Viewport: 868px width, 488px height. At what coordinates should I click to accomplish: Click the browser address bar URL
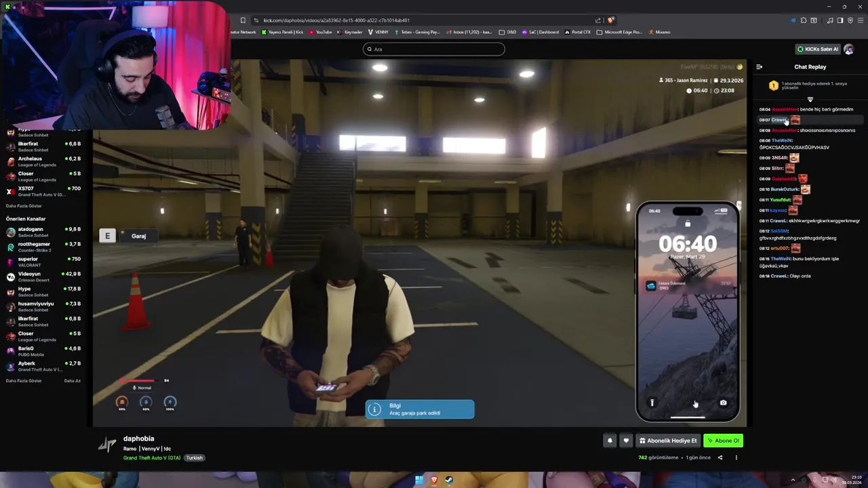pos(336,20)
